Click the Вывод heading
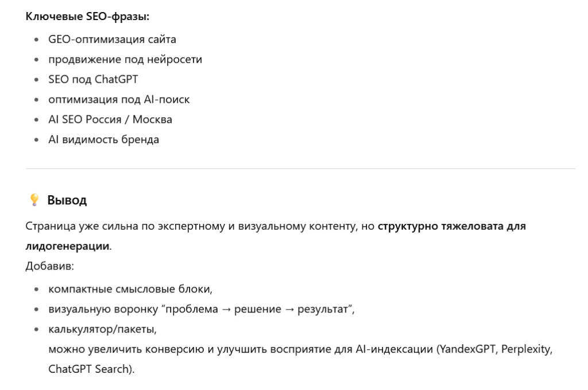The height and width of the screenshot is (390, 588). [x=67, y=200]
